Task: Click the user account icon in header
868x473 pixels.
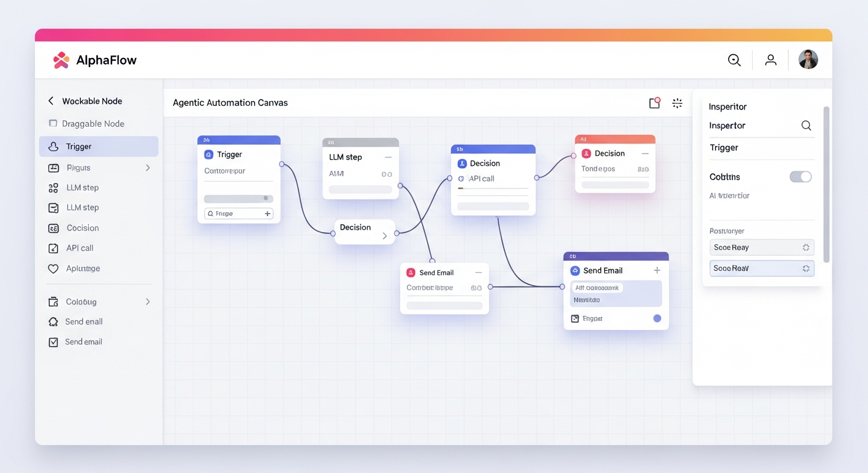Action: pyautogui.click(x=771, y=60)
